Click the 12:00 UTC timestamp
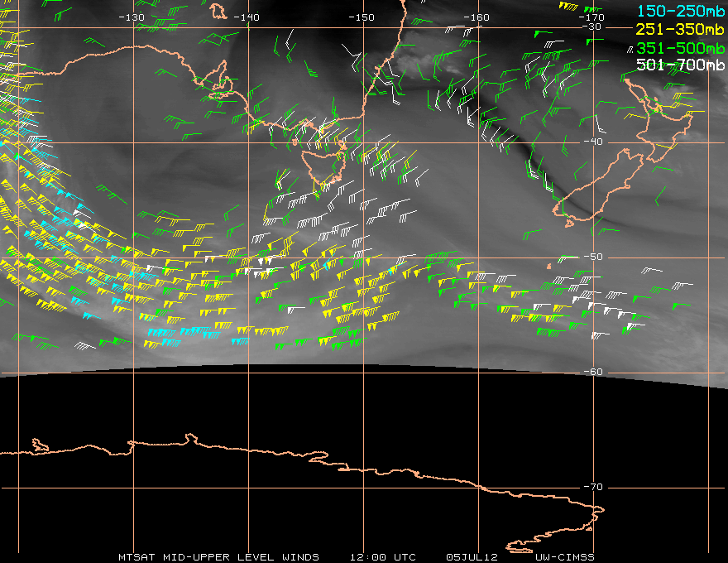 (382, 556)
